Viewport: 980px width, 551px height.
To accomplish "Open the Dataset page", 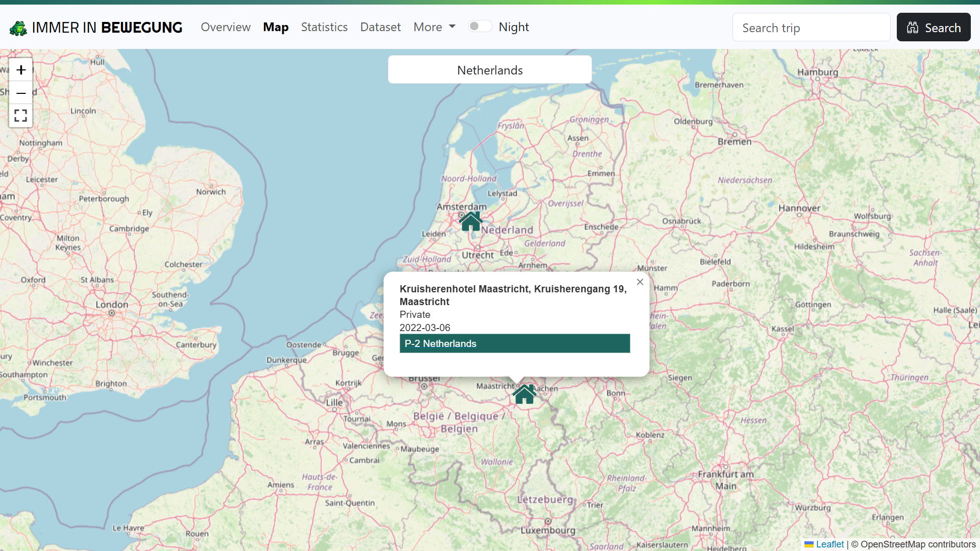I will (x=380, y=27).
